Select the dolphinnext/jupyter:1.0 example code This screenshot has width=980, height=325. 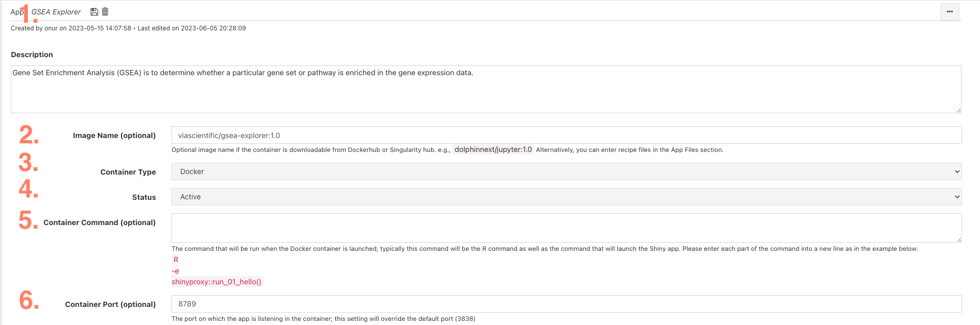point(493,150)
